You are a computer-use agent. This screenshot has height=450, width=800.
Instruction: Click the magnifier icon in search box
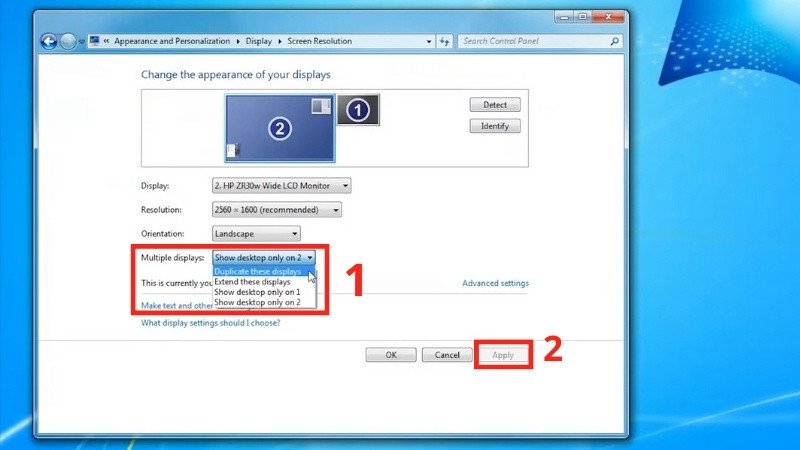(x=614, y=41)
